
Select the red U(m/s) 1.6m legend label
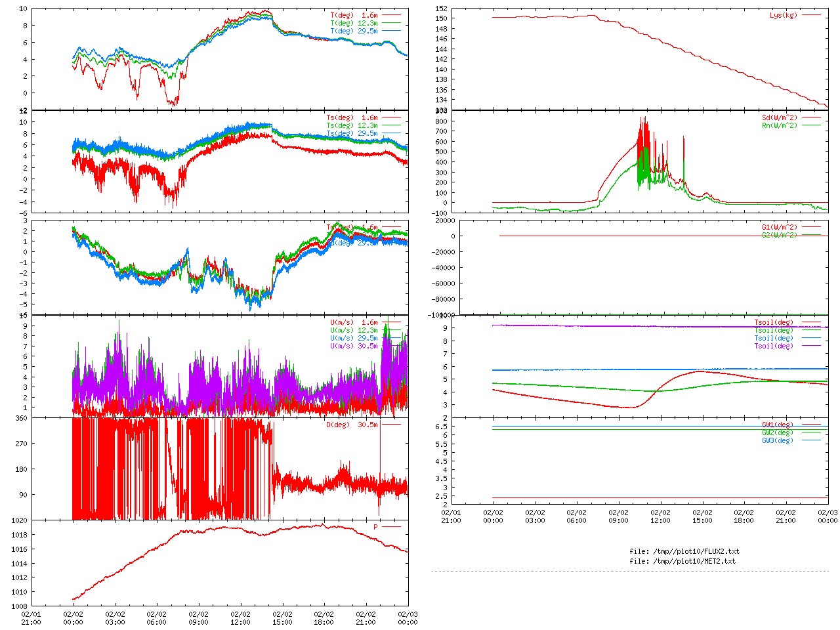[x=354, y=323]
